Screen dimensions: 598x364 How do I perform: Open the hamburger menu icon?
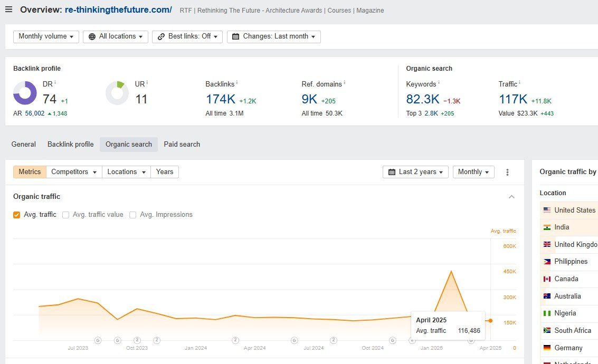9,9
